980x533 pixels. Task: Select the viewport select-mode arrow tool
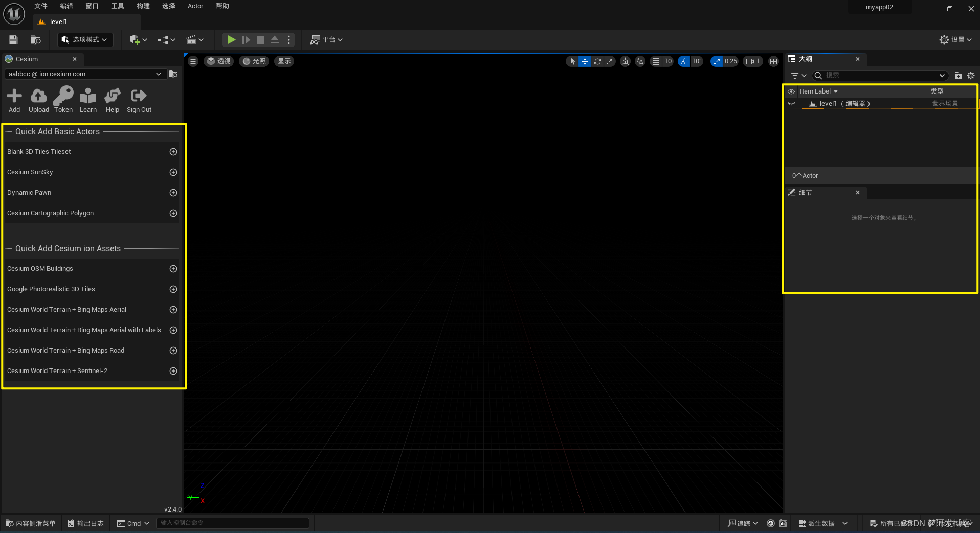tap(572, 61)
